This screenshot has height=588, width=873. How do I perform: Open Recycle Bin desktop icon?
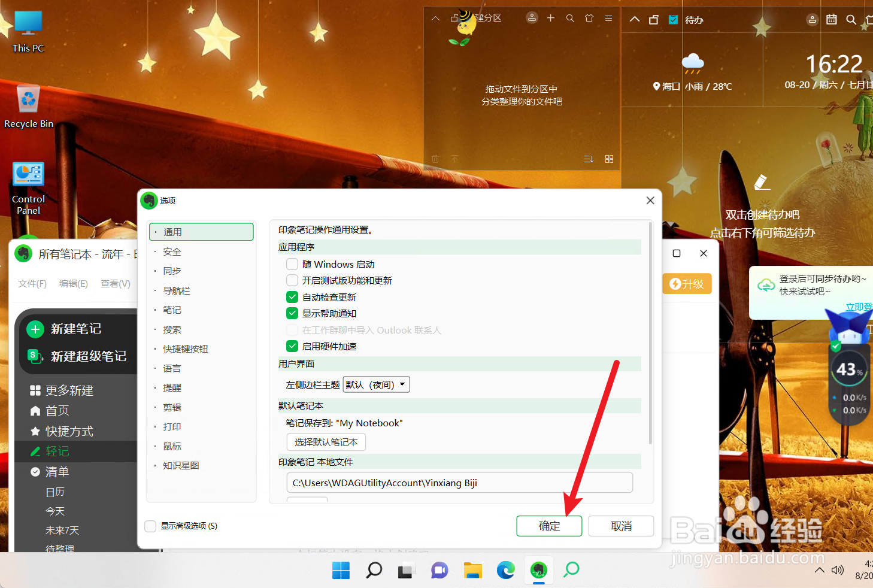29,107
